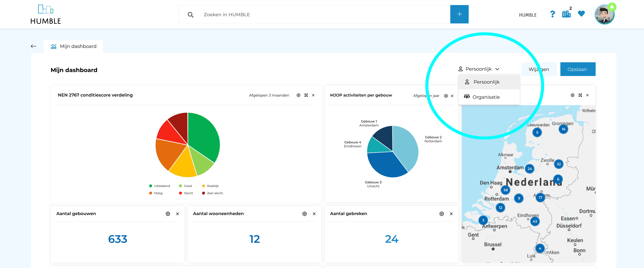644x268 pixels.
Task: Toggle Matig legend entry
Action: (x=156, y=193)
